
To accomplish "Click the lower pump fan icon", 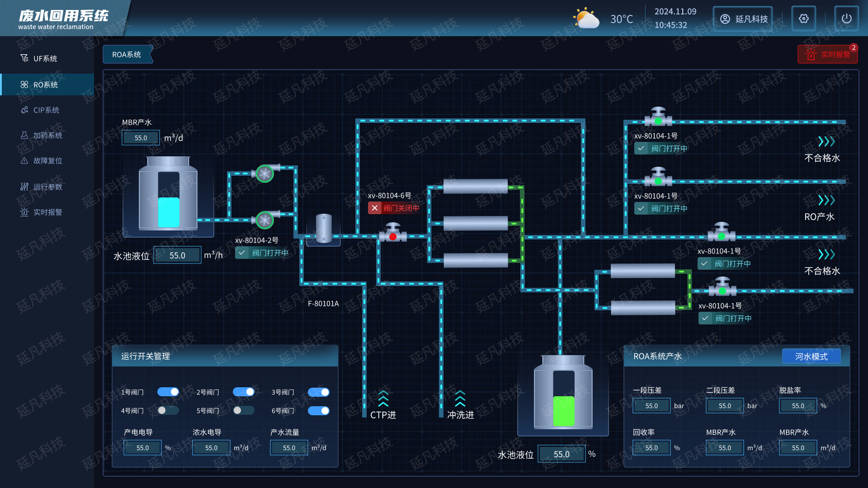I will [x=265, y=220].
